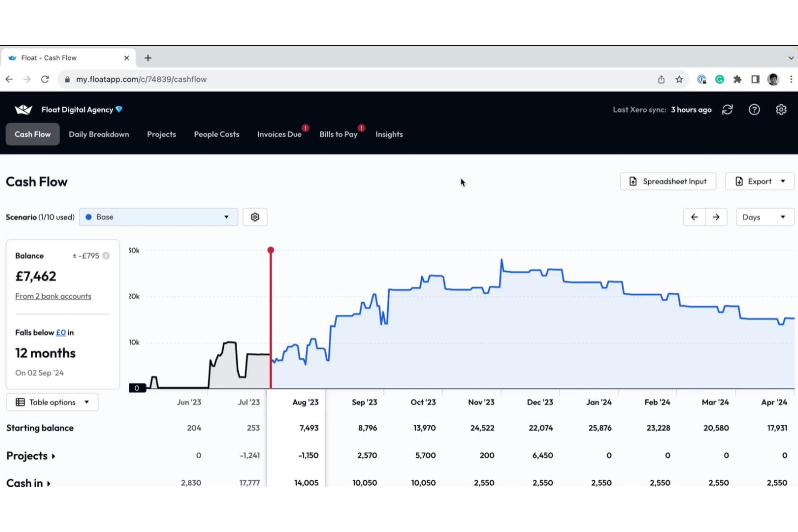The width and height of the screenshot is (798, 532).
Task: Open the browser extensions puzzle icon
Action: [737, 79]
